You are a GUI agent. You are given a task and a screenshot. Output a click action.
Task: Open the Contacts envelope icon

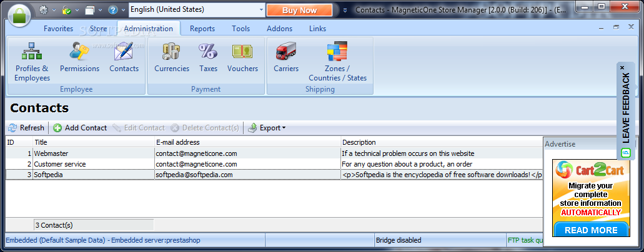tap(124, 57)
